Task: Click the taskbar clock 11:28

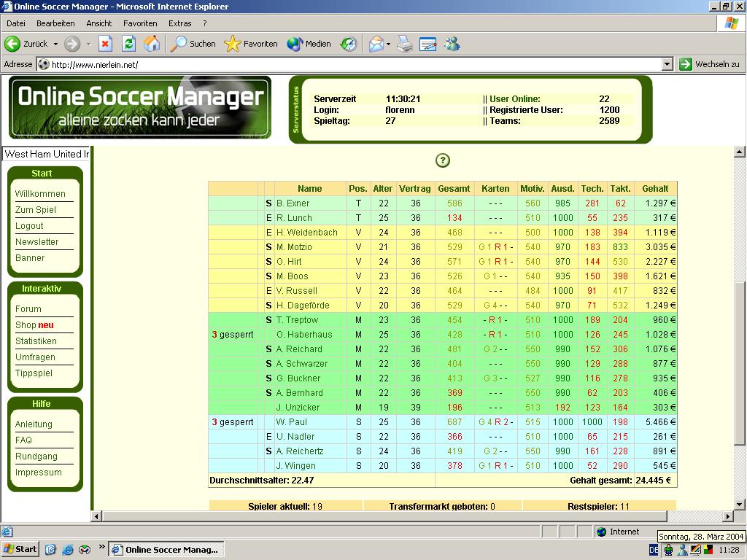Action: coord(729,550)
